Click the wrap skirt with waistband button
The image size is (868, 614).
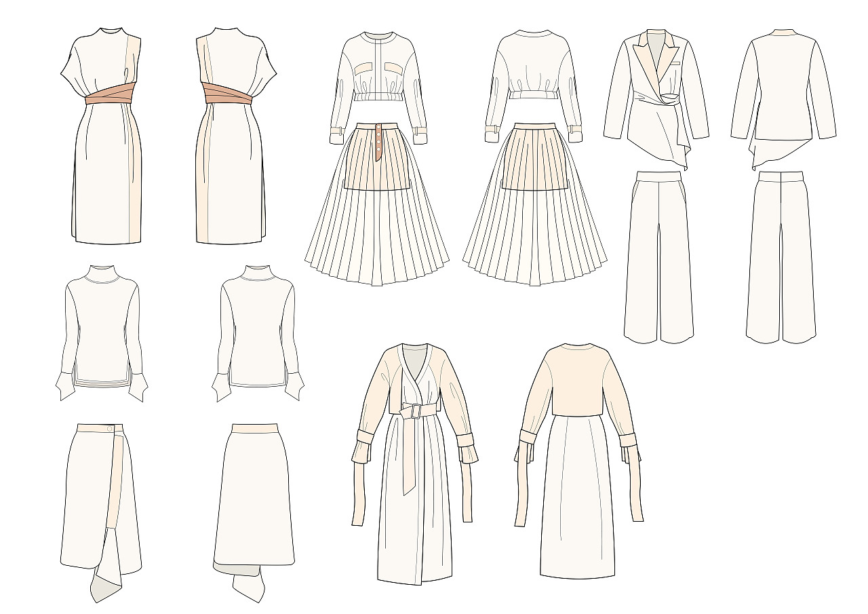coord(100,512)
